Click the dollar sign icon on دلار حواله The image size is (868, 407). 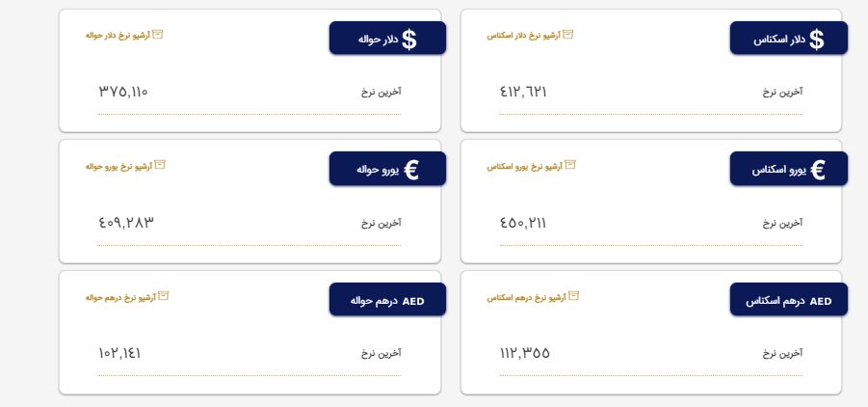point(409,40)
